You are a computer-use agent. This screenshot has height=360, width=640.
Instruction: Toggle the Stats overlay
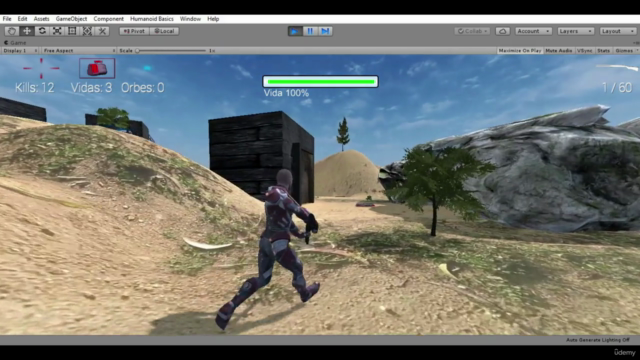point(603,51)
